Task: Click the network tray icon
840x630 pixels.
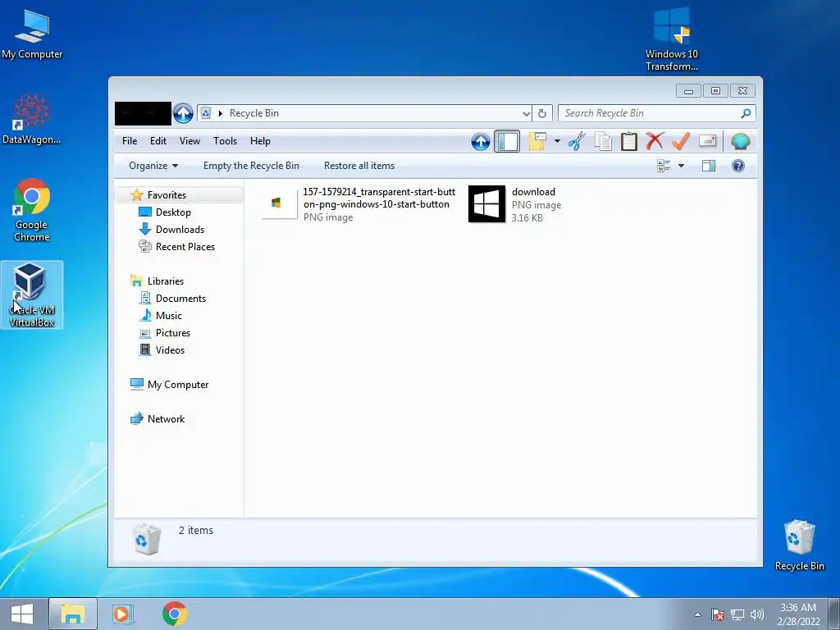Action: [x=737, y=614]
